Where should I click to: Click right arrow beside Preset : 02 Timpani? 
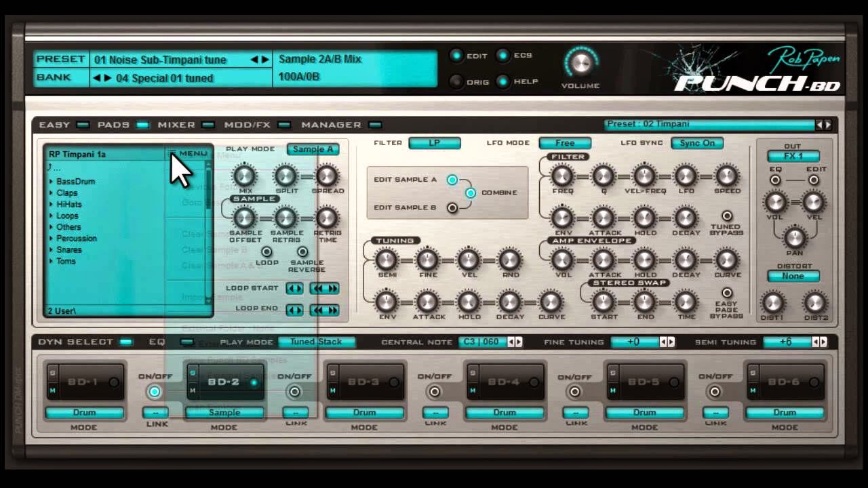click(x=827, y=125)
